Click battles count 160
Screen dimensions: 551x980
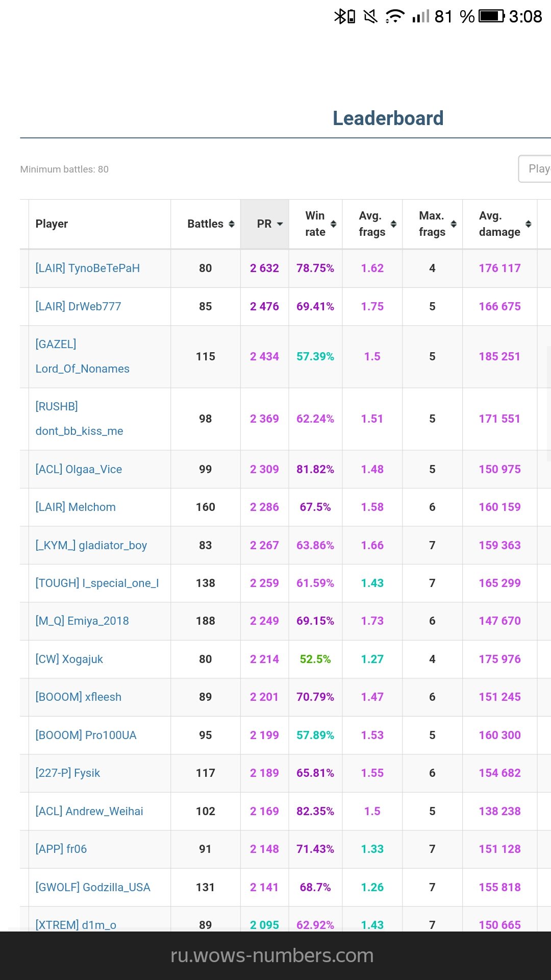coord(206,507)
